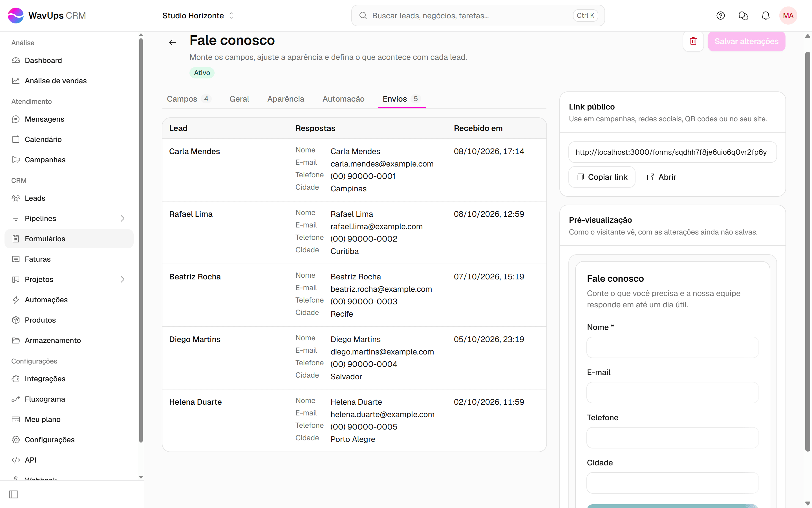Click the E-mail field in the preview
The height and width of the screenshot is (508, 812).
pyautogui.click(x=672, y=392)
